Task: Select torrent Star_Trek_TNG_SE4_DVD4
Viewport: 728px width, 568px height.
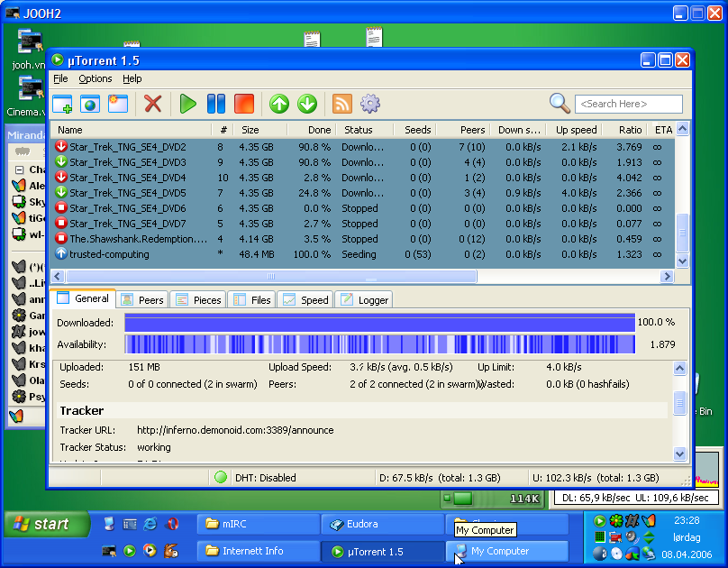Action: (362, 178)
